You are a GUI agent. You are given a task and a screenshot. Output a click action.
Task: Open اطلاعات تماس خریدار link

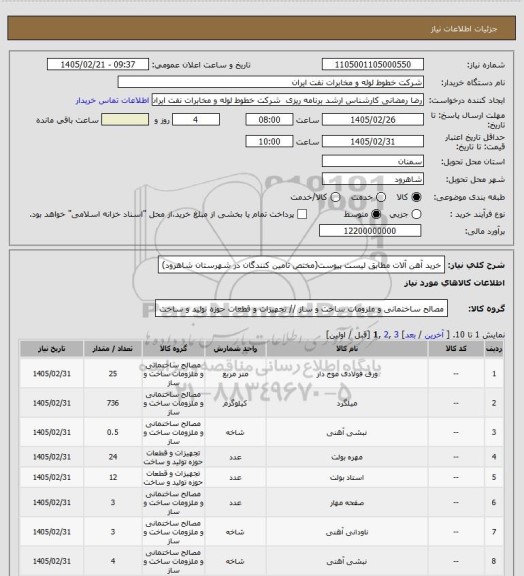coord(112,100)
